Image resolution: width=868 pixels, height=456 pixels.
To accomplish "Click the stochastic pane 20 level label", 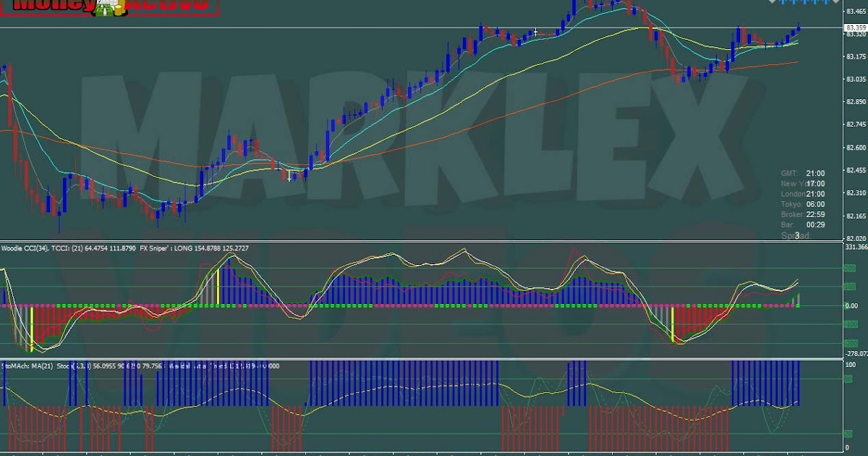I will 850,434.
